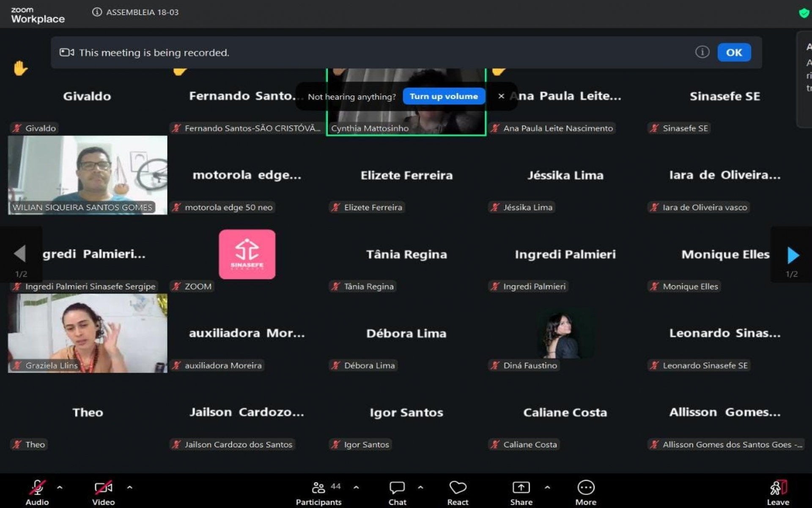The image size is (812, 508).
Task: Open meeting info next to ASSEMBLEIA 18-03
Action: click(x=97, y=12)
